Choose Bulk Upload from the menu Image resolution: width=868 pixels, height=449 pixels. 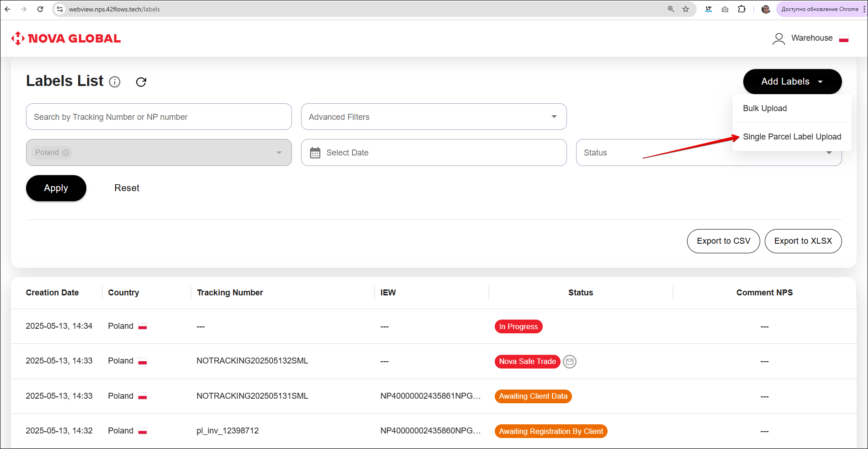pyautogui.click(x=765, y=108)
